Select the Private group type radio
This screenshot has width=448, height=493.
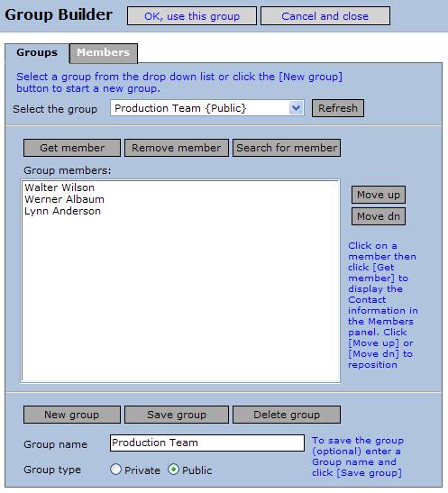click(x=115, y=470)
